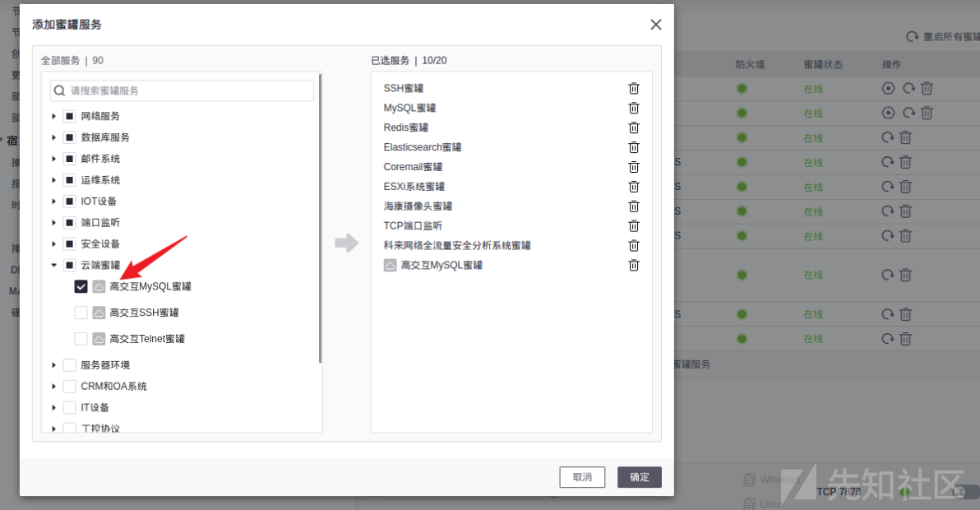Check the 高交互Telnet蜜罐 checkbox
The height and width of the screenshot is (510, 980).
coord(81,339)
